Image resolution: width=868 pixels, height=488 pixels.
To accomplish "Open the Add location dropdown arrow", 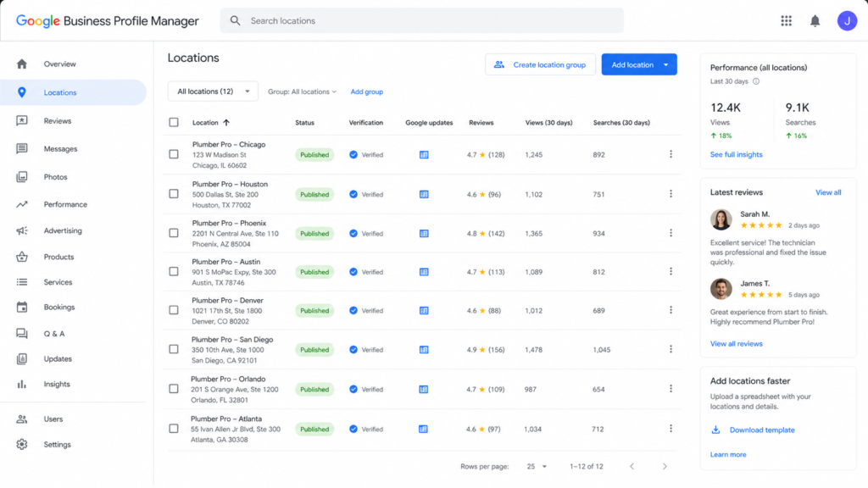I will [666, 64].
